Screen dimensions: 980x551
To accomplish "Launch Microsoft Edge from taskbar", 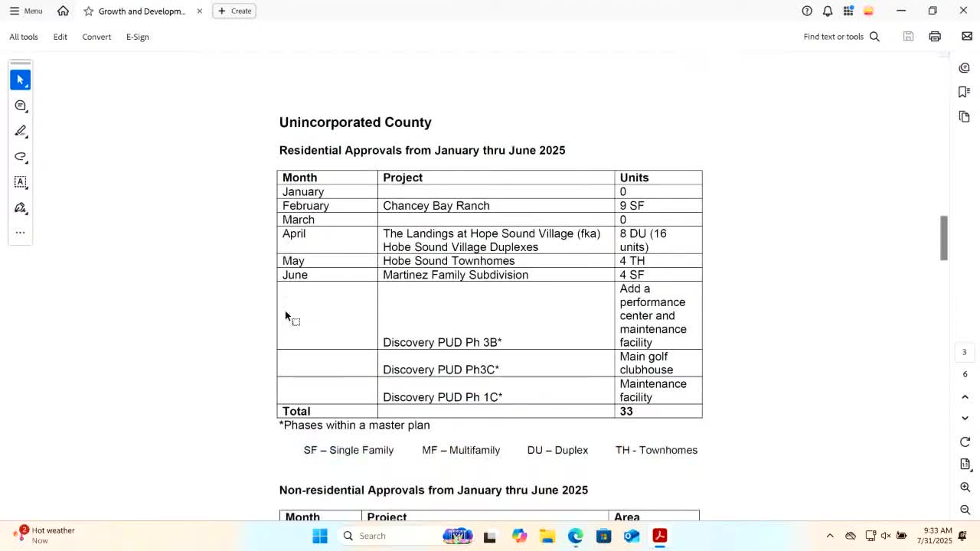I will click(x=576, y=536).
